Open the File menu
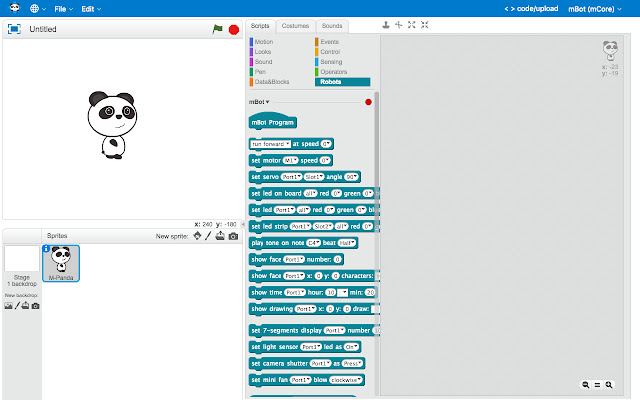The image size is (640, 400). [x=63, y=9]
